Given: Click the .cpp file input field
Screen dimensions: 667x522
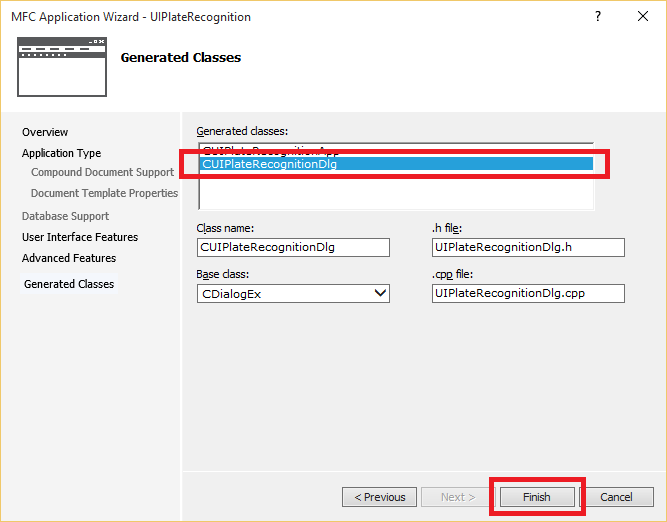Looking at the screenshot, I should pyautogui.click(x=528, y=293).
